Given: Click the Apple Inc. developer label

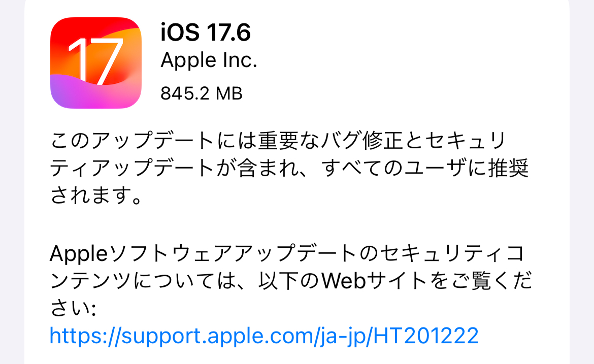Looking at the screenshot, I should click(x=209, y=60).
